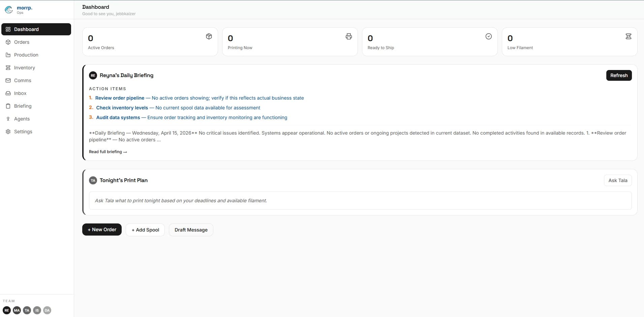Go to the Briefing page
644x317 pixels.
(x=36, y=106)
